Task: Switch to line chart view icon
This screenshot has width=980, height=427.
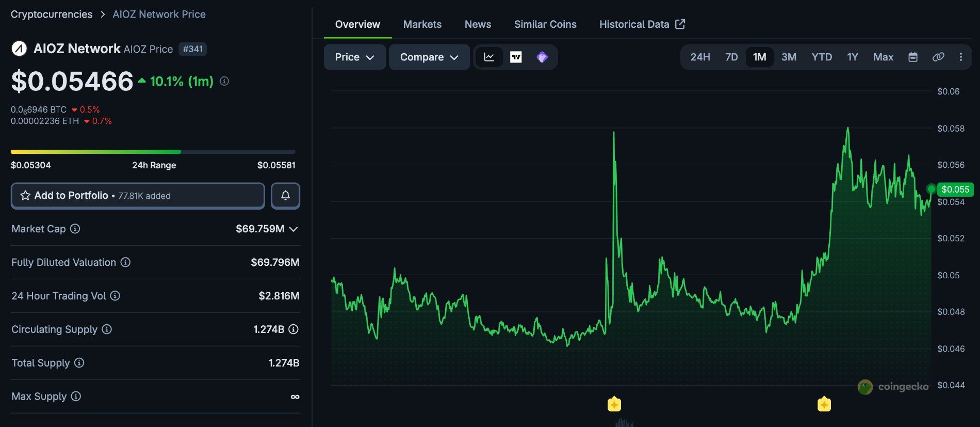Action: [489, 57]
